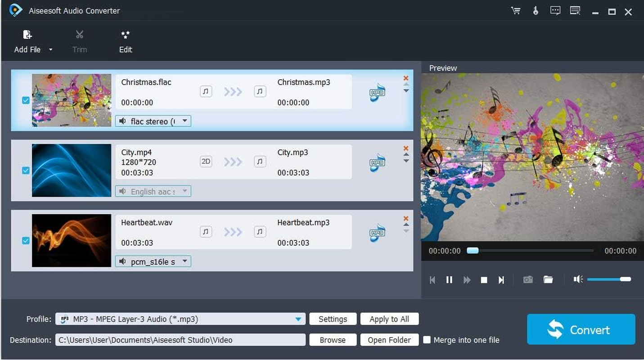The width and height of the screenshot is (644, 360).
Task: Click the key registration icon
Action: [x=536, y=10]
